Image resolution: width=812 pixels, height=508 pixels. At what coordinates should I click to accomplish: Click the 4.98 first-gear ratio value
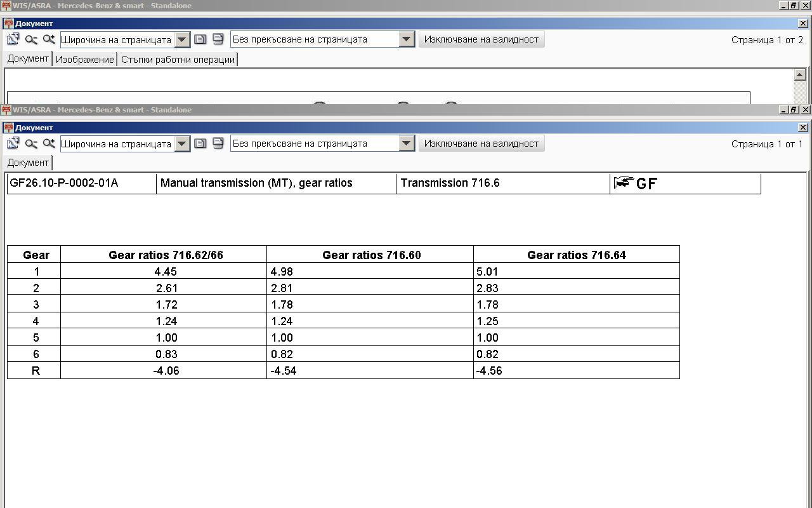pos(282,272)
